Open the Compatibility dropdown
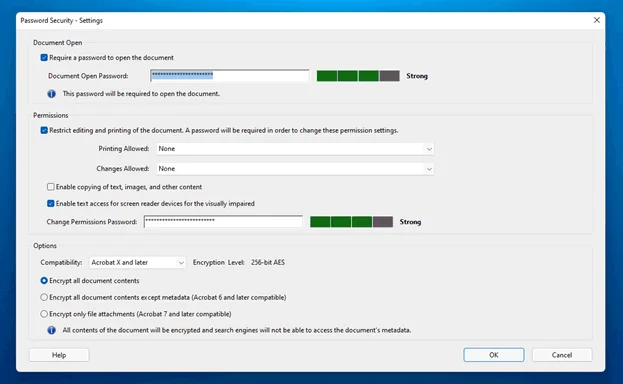This screenshot has width=623, height=384. 137,262
